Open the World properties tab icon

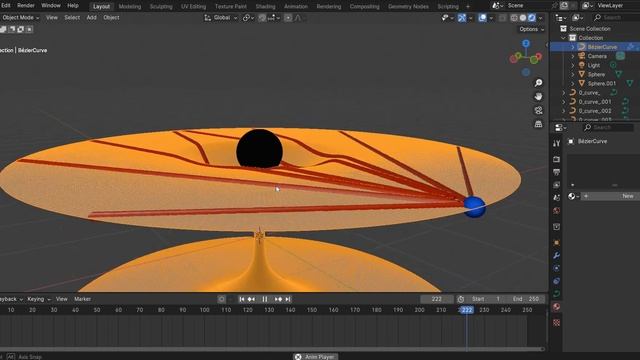[556, 211]
